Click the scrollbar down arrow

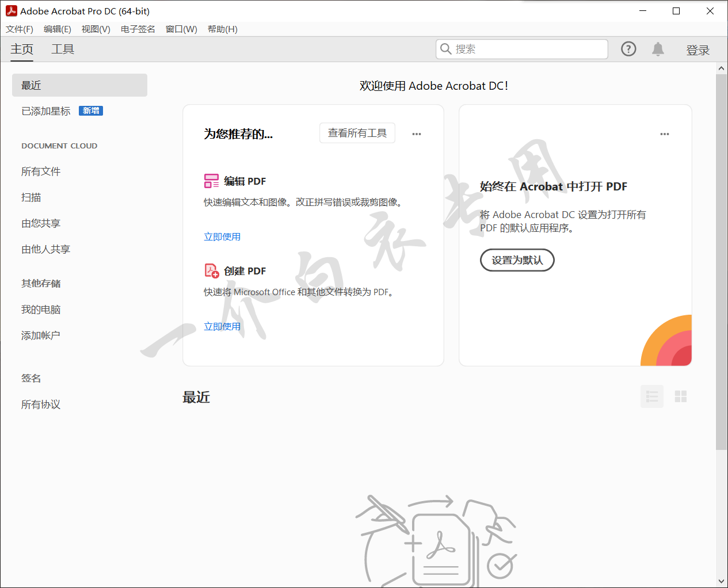click(x=722, y=581)
